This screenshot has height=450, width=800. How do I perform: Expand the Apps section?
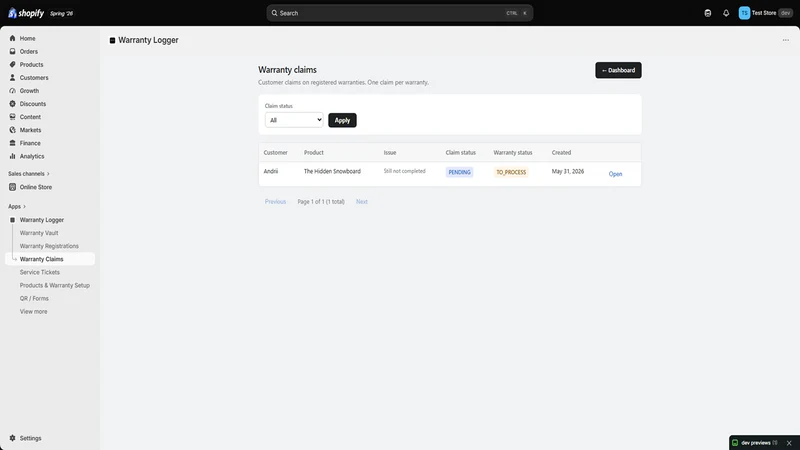[x=17, y=207]
